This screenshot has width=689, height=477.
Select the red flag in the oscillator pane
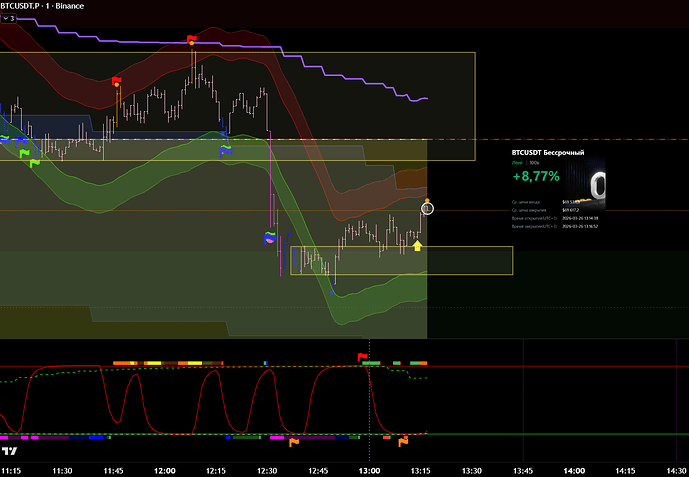click(x=362, y=356)
